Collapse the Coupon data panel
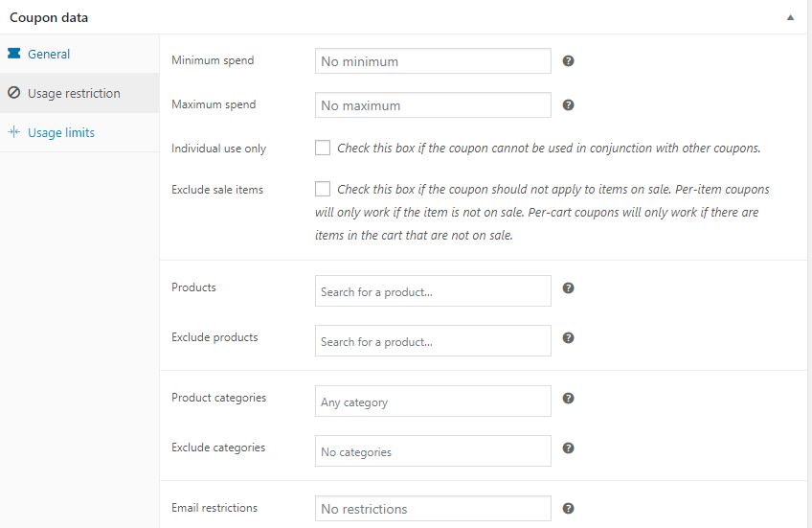812x528 pixels. click(790, 17)
